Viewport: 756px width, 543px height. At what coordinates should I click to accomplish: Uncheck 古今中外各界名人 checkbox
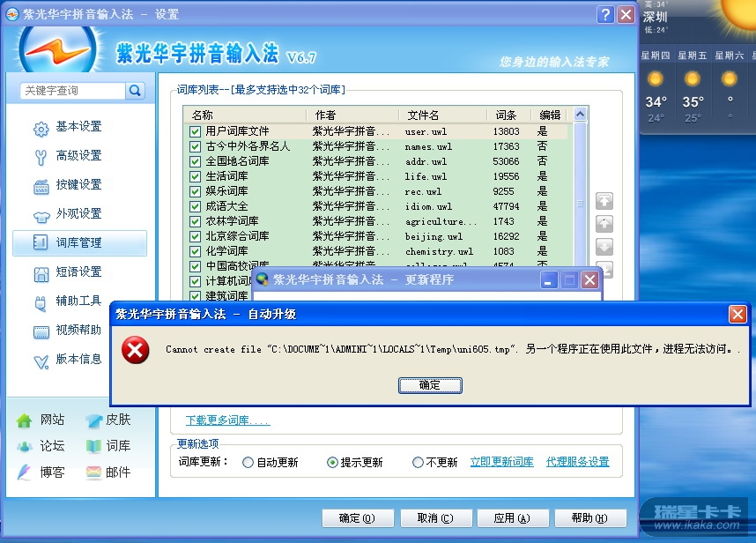click(x=195, y=146)
